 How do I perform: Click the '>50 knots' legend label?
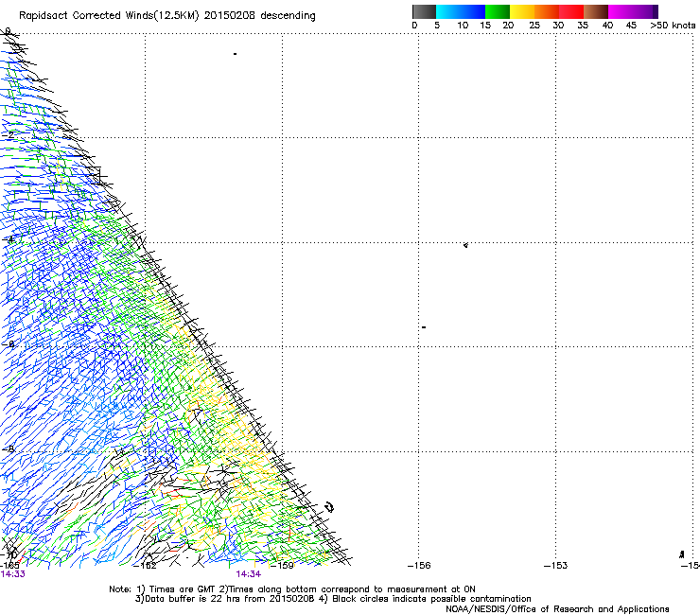coord(673,26)
